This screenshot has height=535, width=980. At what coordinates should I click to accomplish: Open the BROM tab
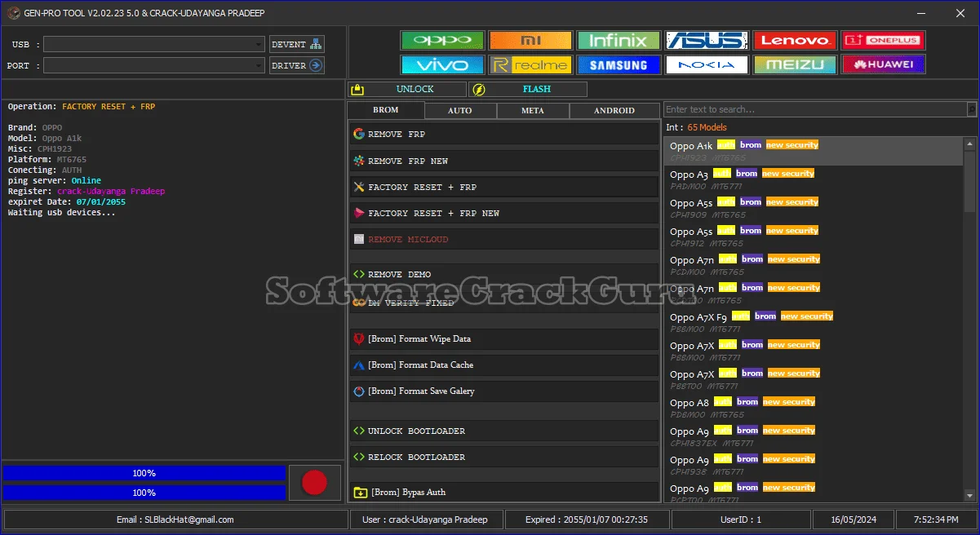(x=386, y=110)
